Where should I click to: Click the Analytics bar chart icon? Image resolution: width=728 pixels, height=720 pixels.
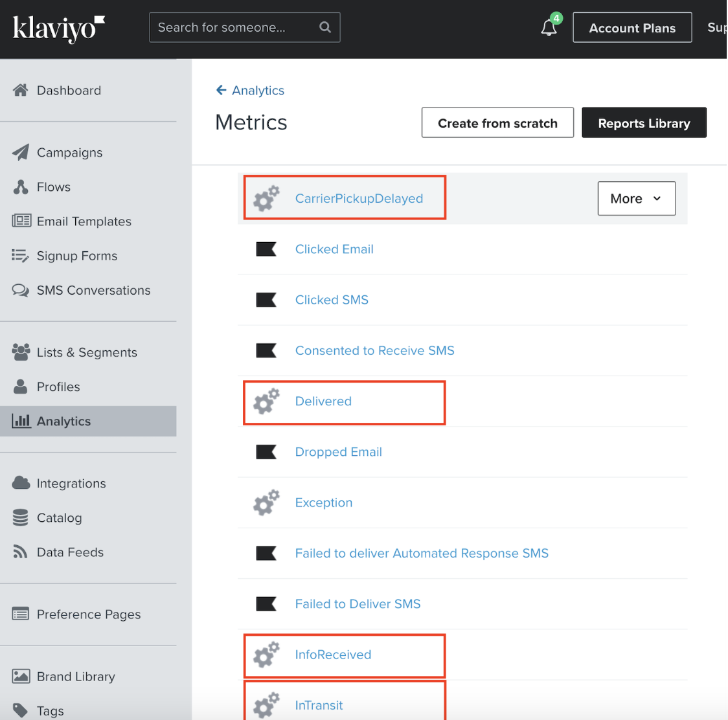click(x=21, y=421)
